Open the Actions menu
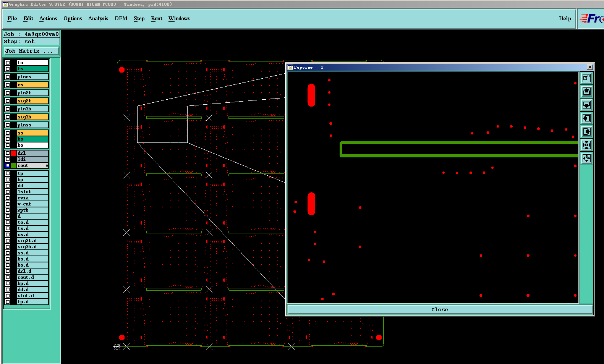 [x=48, y=18]
